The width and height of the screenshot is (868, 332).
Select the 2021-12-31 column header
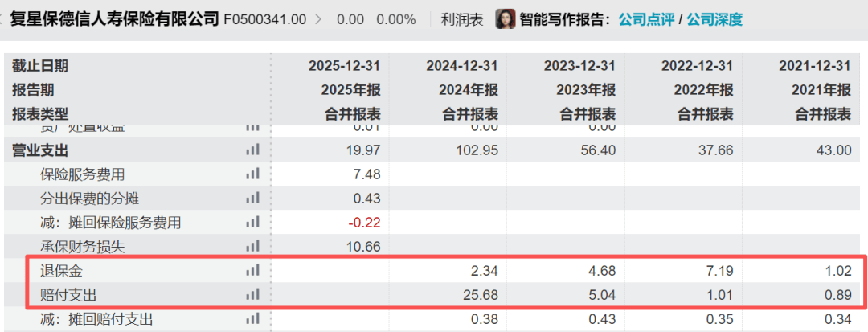tap(815, 66)
